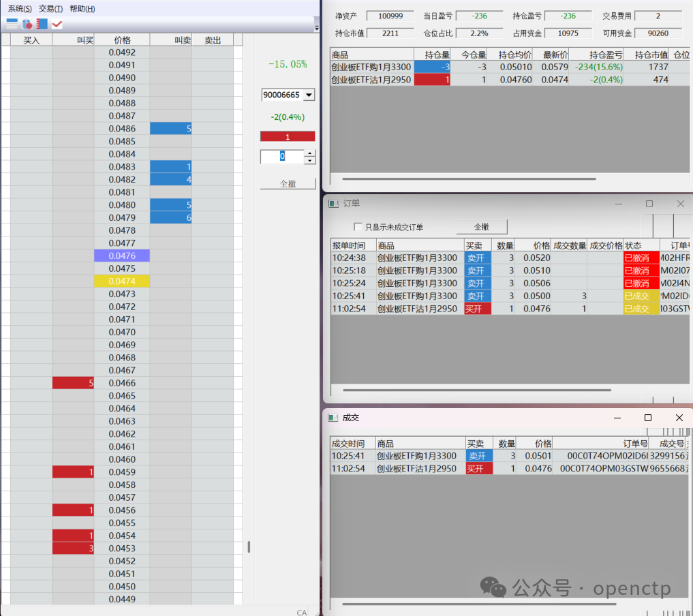Image resolution: width=693 pixels, height=616 pixels.
Task: Click the 净资产 value field 100999
Action: (x=390, y=16)
